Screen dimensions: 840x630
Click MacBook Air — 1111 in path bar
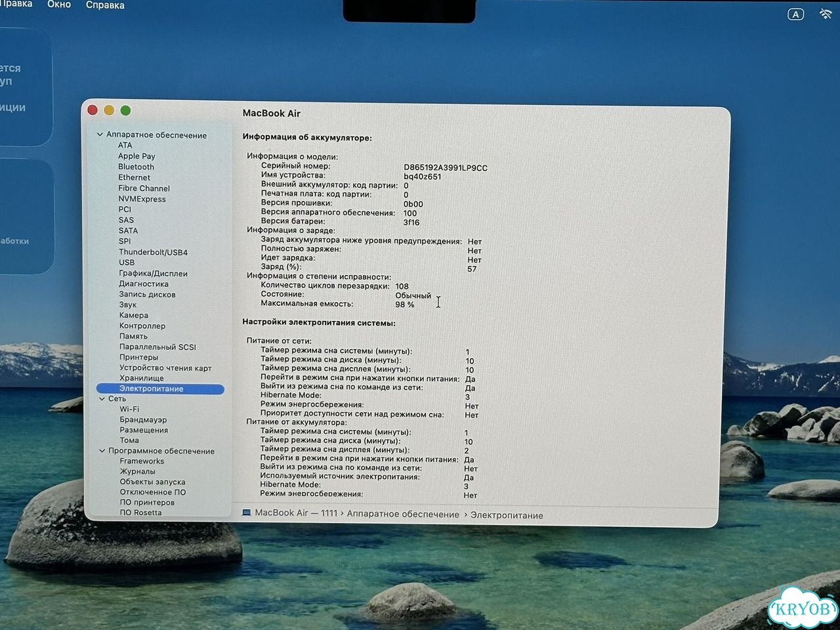[296, 513]
